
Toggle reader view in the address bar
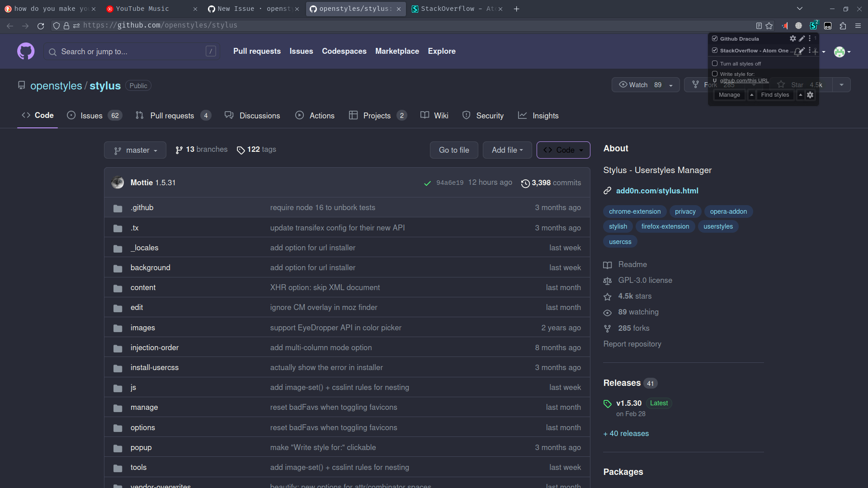pos(759,26)
